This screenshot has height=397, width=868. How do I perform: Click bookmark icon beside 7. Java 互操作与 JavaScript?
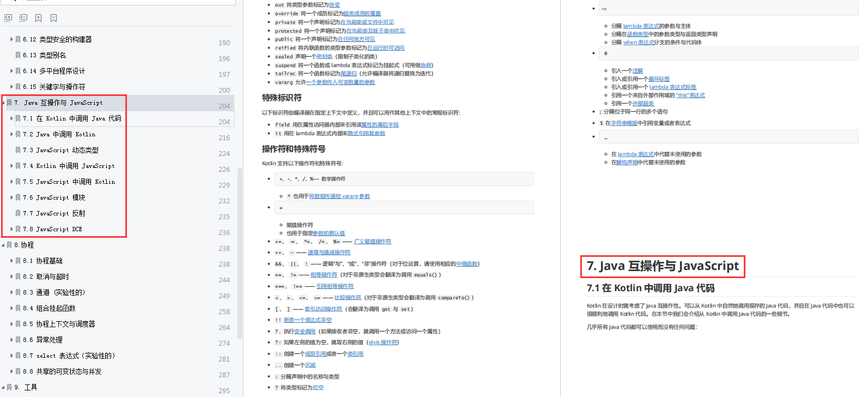[9, 103]
